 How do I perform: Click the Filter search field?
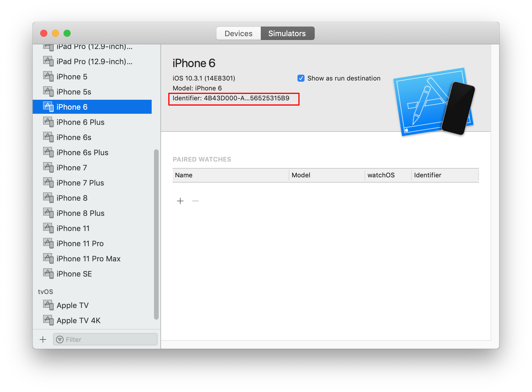click(x=105, y=339)
